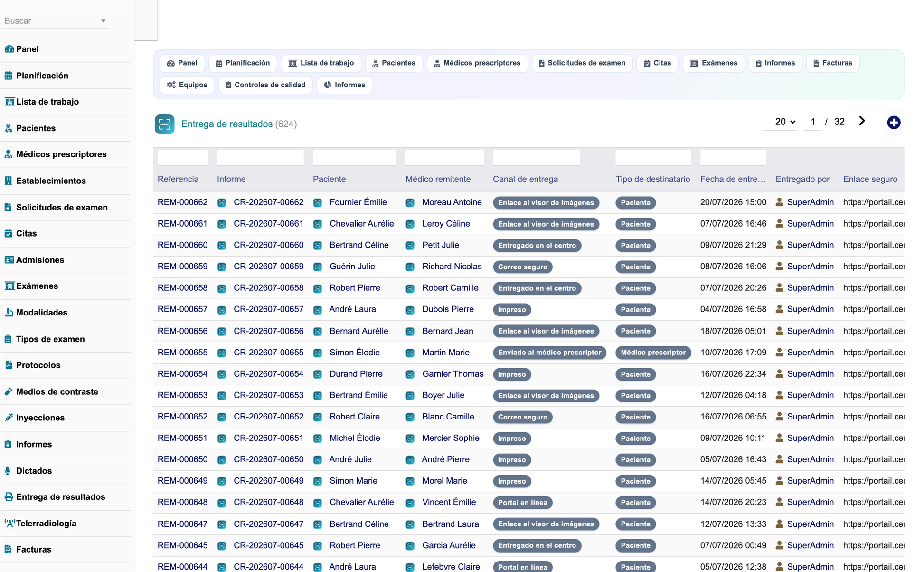The height and width of the screenshot is (572, 924).
Task: Click the add new record plus icon
Action: pyautogui.click(x=894, y=123)
